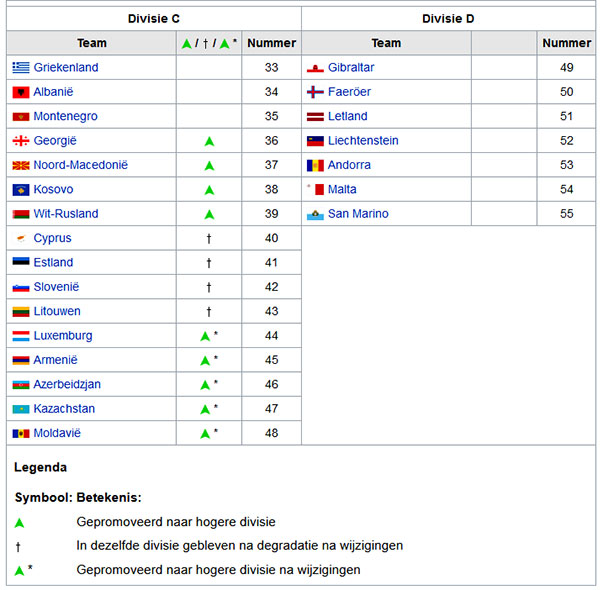Viewport: 603px width, 590px height.
Task: Open the Moldavië link
Action: point(57,433)
